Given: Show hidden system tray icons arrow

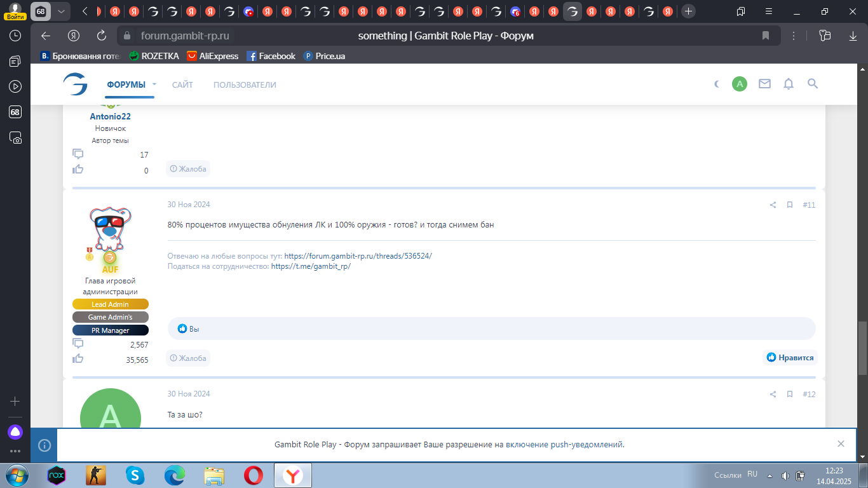Looking at the screenshot, I should click(770, 475).
